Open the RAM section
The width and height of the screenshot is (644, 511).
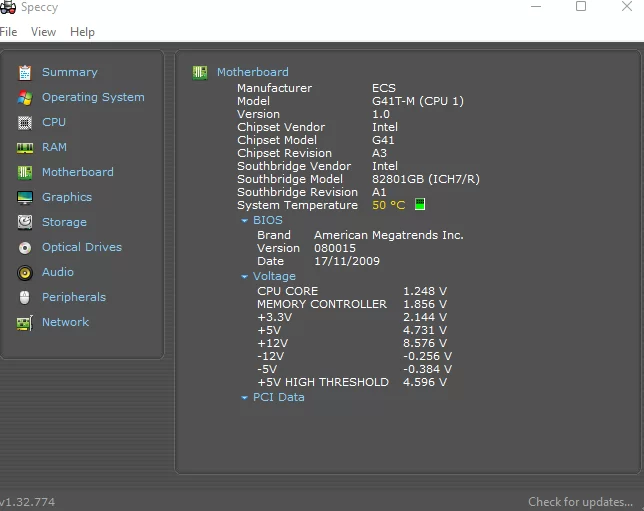54,147
